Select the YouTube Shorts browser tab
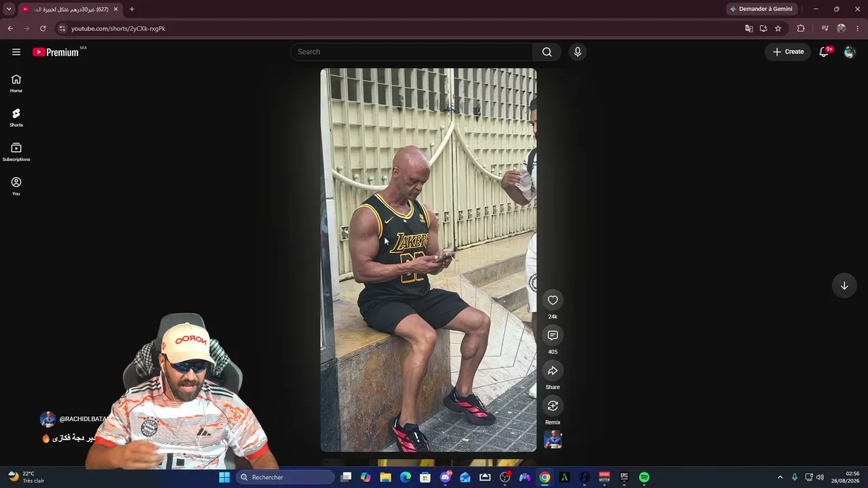This screenshot has height=488, width=868. pos(70,9)
